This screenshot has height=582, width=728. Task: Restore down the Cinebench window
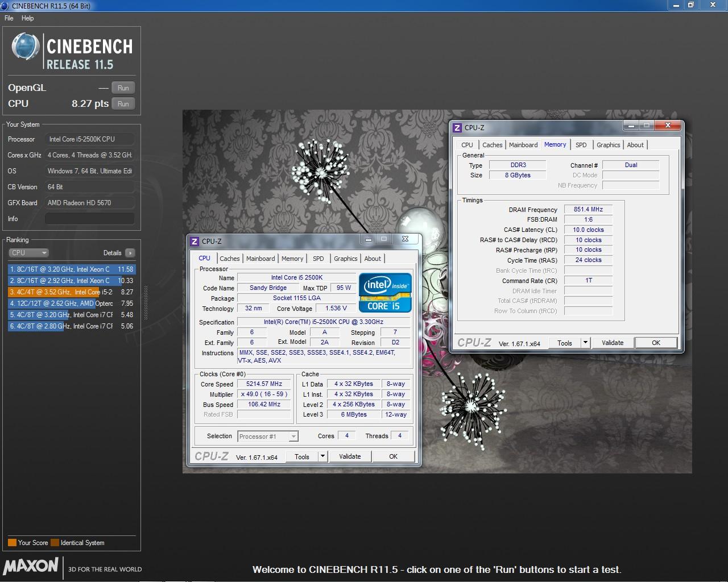pyautogui.click(x=690, y=5)
